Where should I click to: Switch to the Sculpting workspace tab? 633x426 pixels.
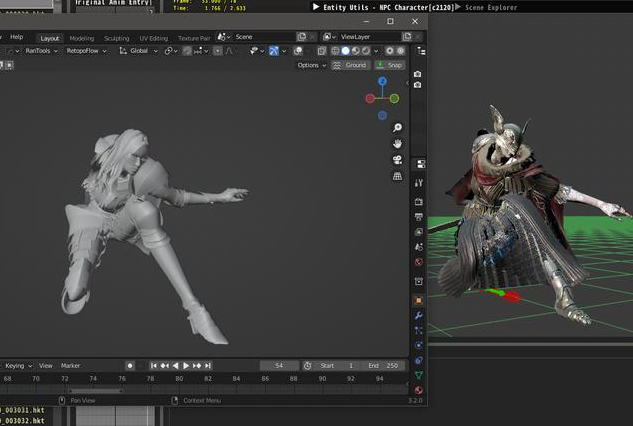tap(117, 38)
